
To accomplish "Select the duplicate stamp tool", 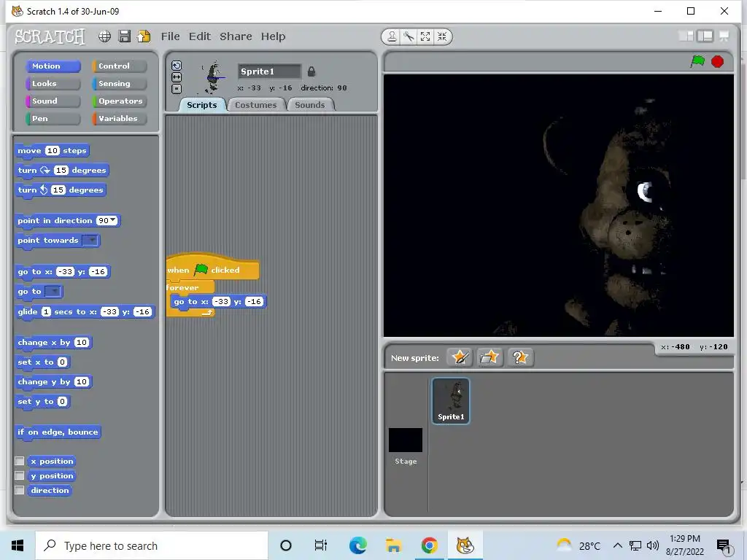I will pyautogui.click(x=392, y=36).
